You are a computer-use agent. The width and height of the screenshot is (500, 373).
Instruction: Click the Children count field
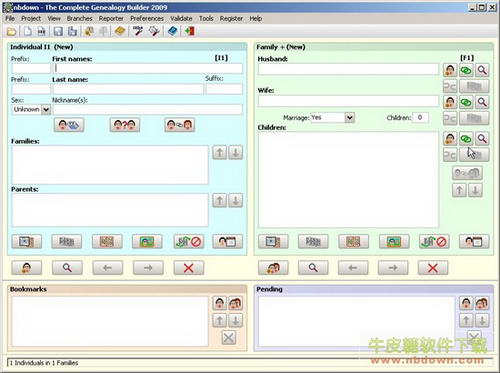pos(420,117)
